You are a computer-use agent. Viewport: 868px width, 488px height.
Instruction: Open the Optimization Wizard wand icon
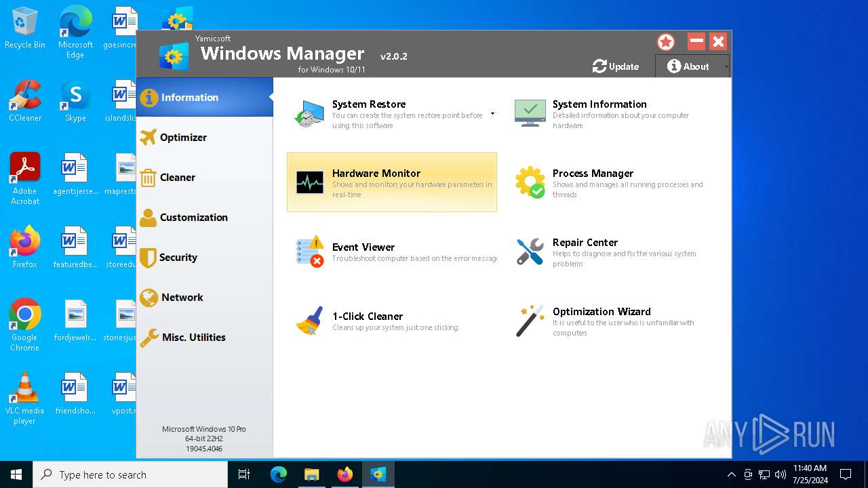(530, 321)
